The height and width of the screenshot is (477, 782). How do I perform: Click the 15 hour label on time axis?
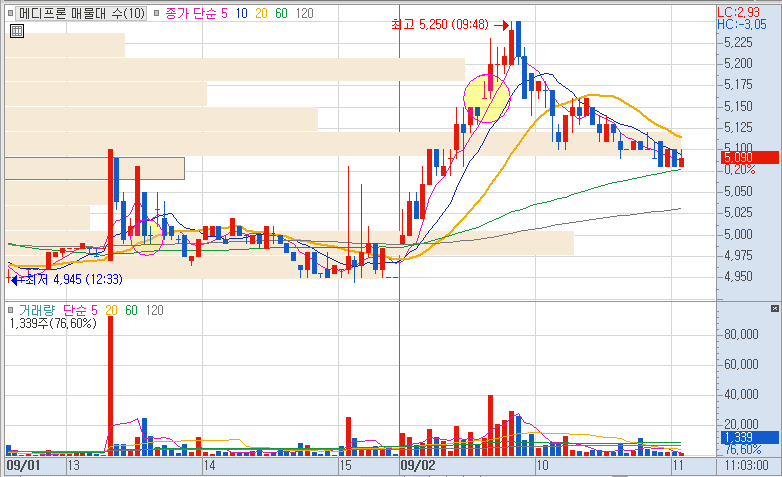346,466
